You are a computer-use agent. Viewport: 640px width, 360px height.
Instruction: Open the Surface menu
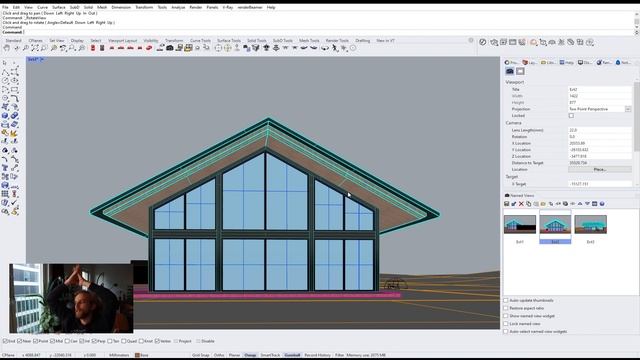[x=58, y=7]
